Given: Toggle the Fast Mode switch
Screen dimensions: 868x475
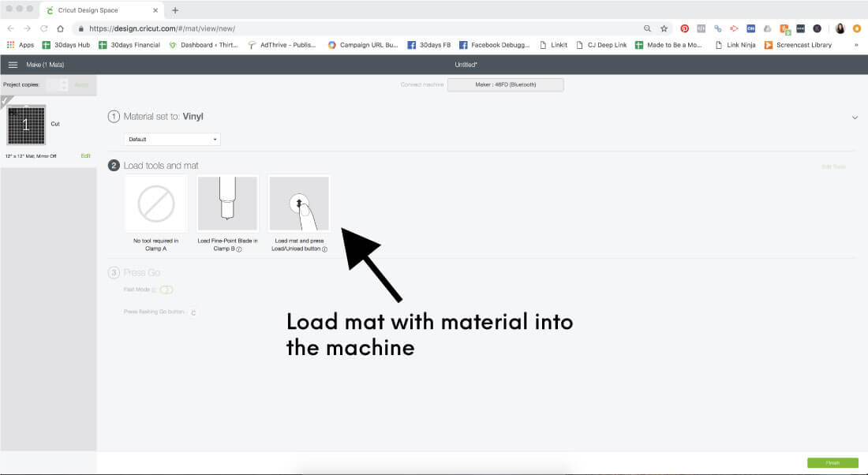Looking at the screenshot, I should click(166, 290).
